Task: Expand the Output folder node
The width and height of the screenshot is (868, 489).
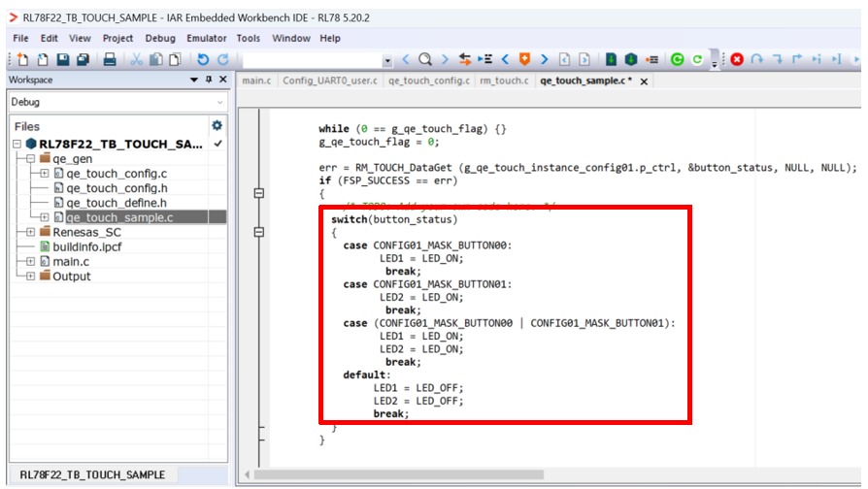Action: click(x=31, y=277)
